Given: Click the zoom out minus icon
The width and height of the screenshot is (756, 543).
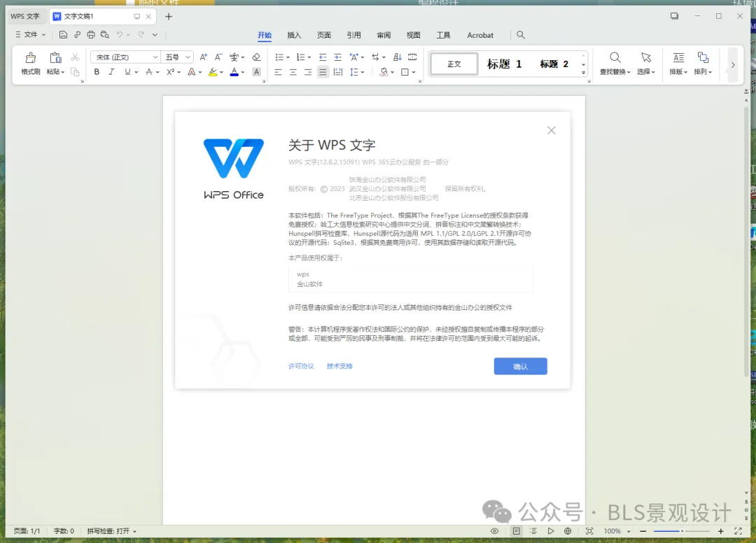Looking at the screenshot, I should [x=643, y=531].
